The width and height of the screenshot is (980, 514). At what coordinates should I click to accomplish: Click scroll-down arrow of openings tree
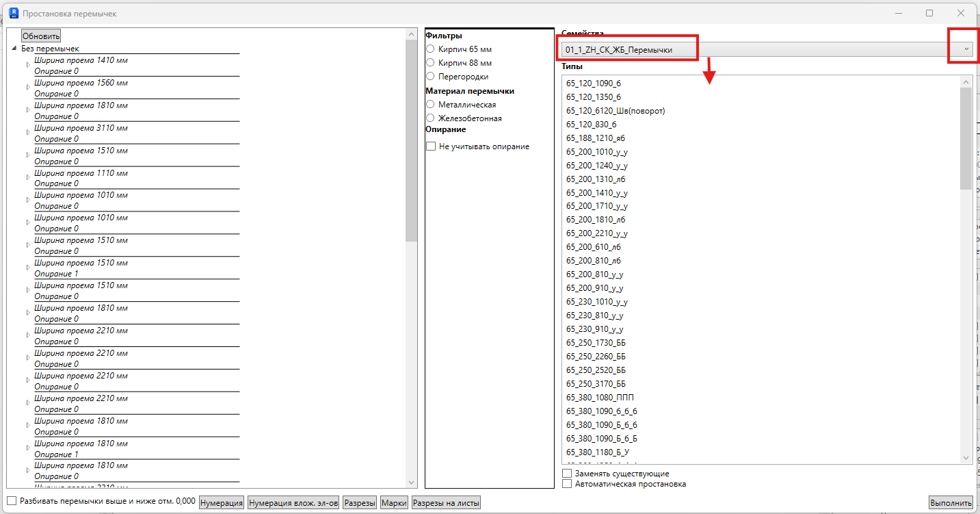point(411,483)
